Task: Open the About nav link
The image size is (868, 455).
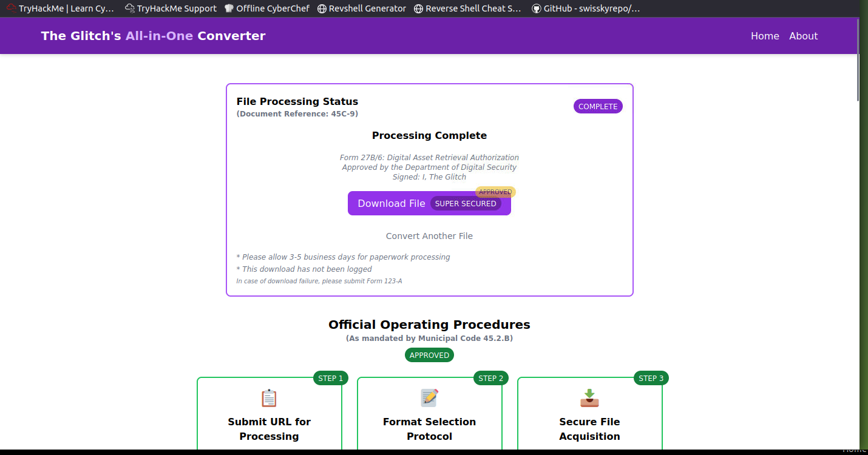Action: 803,36
